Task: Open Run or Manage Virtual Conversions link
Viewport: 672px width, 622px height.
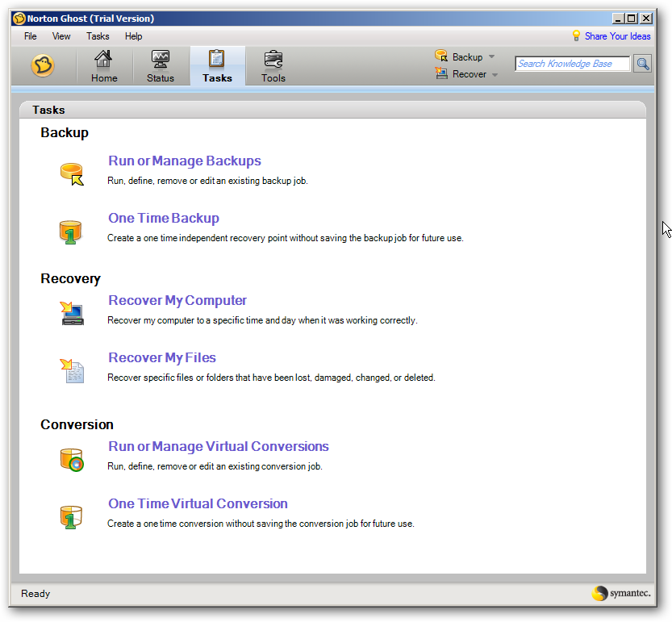Action: 218,446
